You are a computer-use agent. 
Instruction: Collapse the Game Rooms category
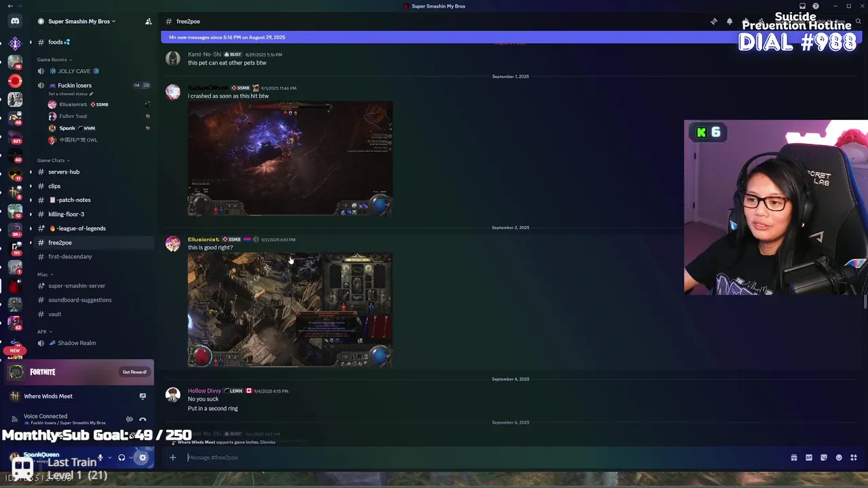[54, 60]
